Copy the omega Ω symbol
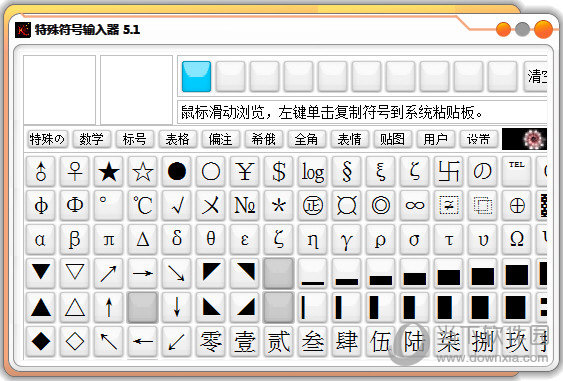 pos(517,240)
